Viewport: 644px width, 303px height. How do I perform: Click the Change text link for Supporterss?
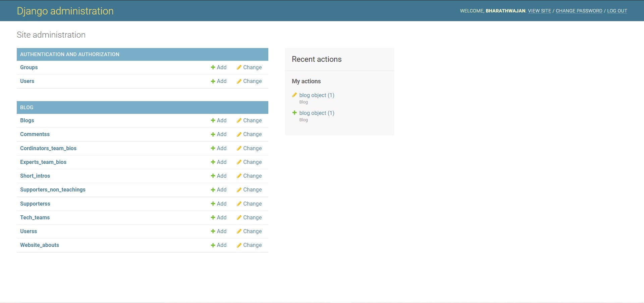coord(253,204)
